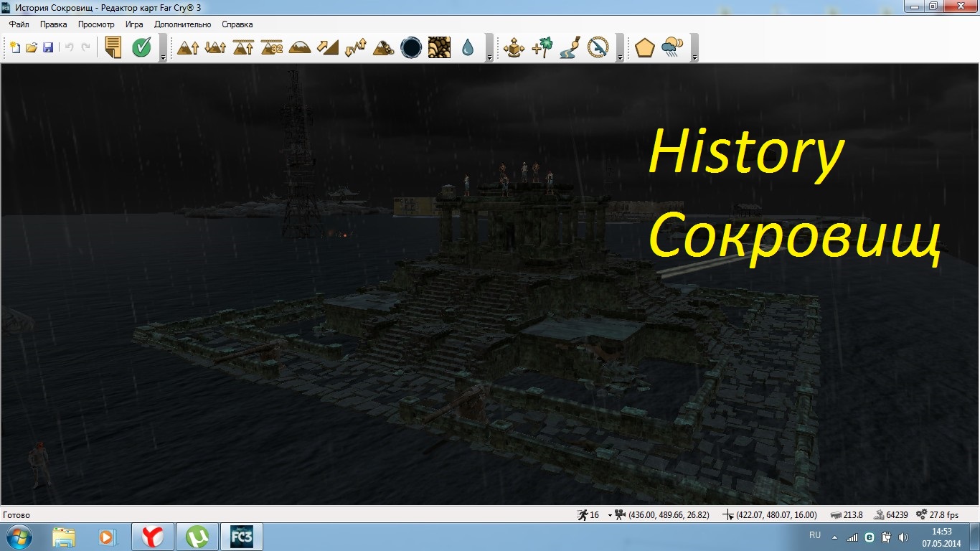980x551 pixels.
Task: Open the Windows Start menu
Action: [19, 537]
